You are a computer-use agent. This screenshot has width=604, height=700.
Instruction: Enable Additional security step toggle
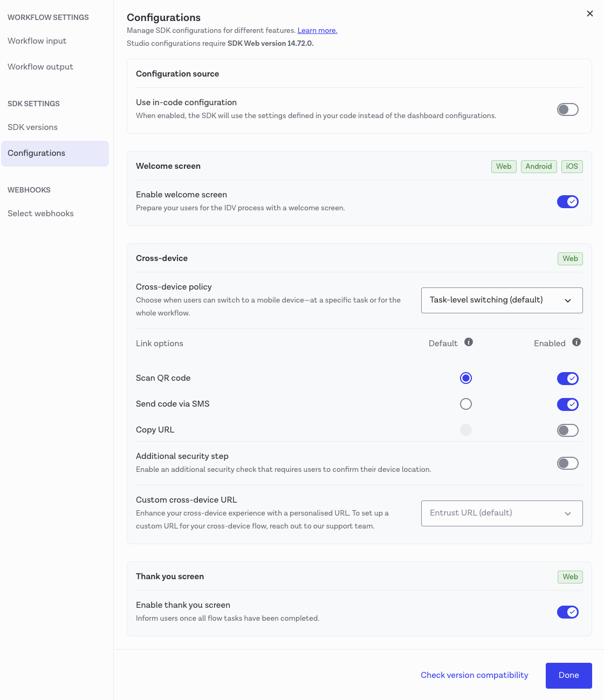point(568,463)
